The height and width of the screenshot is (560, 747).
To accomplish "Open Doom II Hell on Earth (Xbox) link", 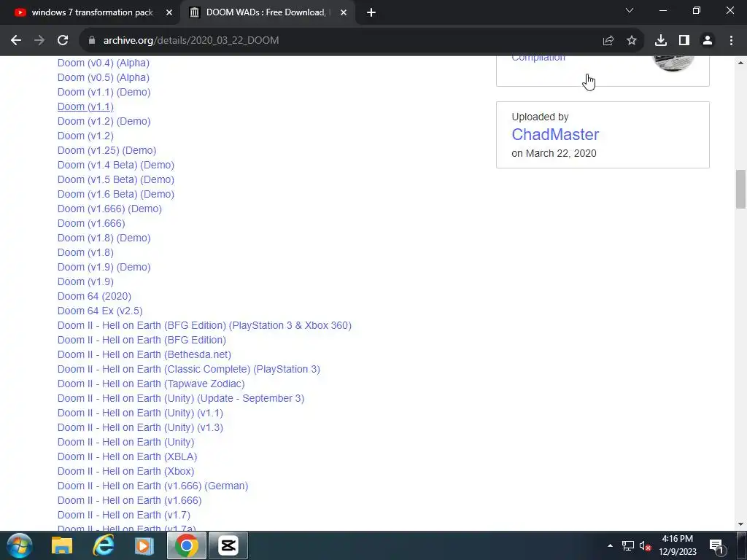I will [x=125, y=472].
